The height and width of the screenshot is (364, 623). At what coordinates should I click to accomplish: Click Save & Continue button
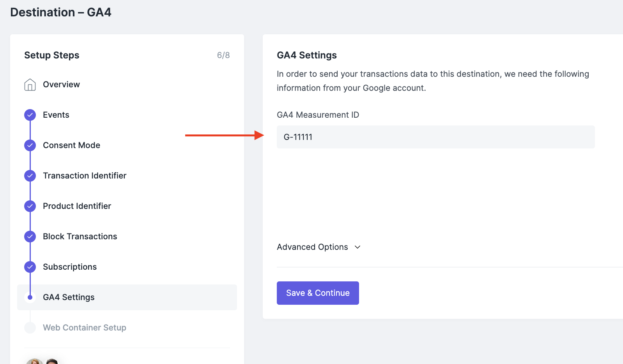tap(318, 293)
